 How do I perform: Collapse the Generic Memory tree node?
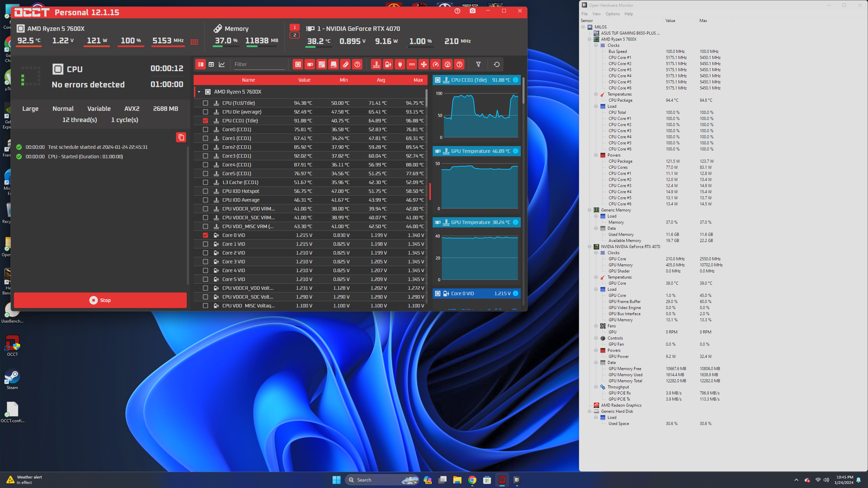point(589,210)
